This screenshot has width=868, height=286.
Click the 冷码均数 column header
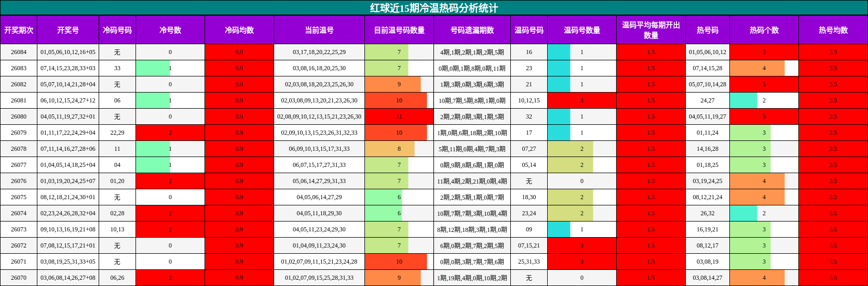coord(239,30)
